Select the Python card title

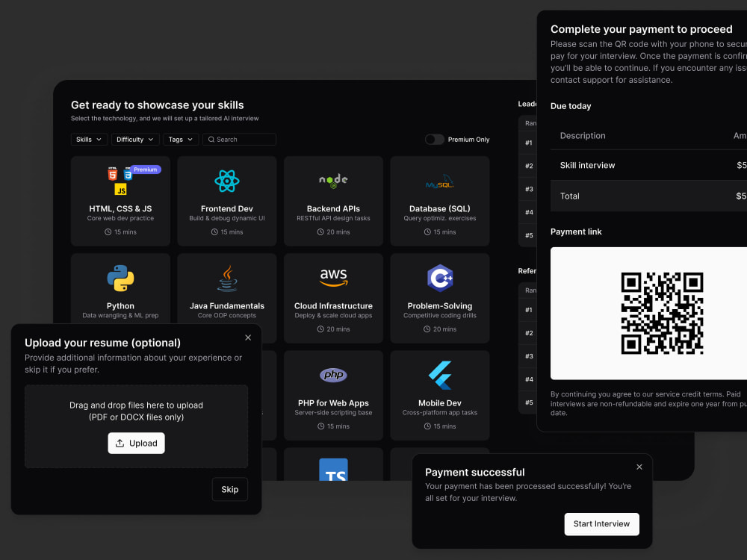coord(120,305)
